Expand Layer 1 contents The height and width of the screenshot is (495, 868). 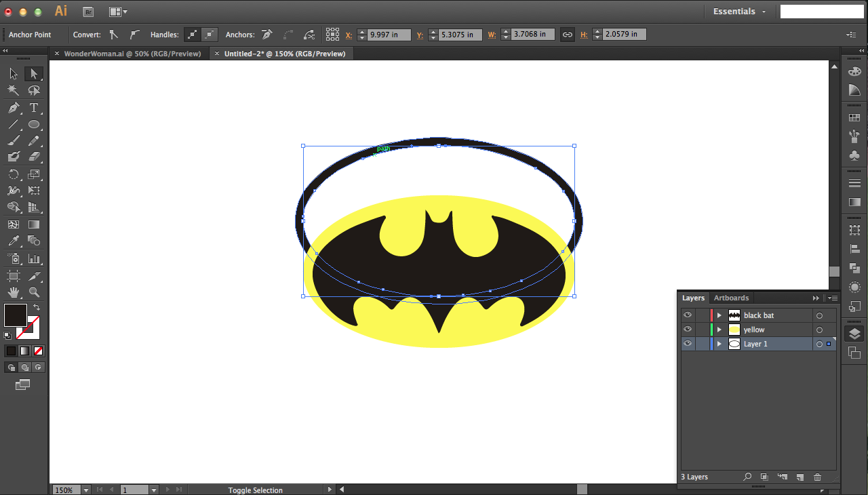[x=719, y=344]
